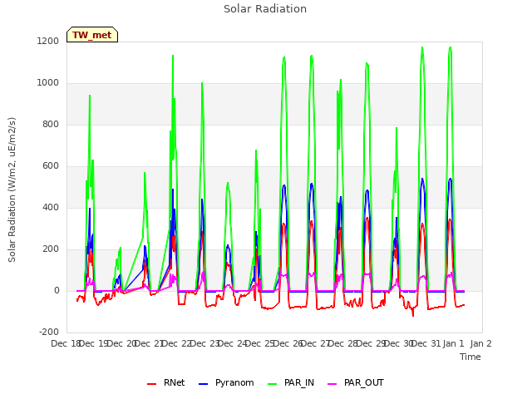Click the 1000 y-axis tick label
The image size is (532, 399).
(x=48, y=83)
